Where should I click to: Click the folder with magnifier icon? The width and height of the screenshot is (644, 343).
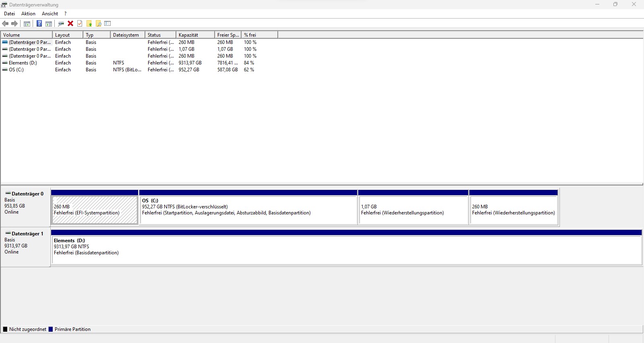click(98, 24)
